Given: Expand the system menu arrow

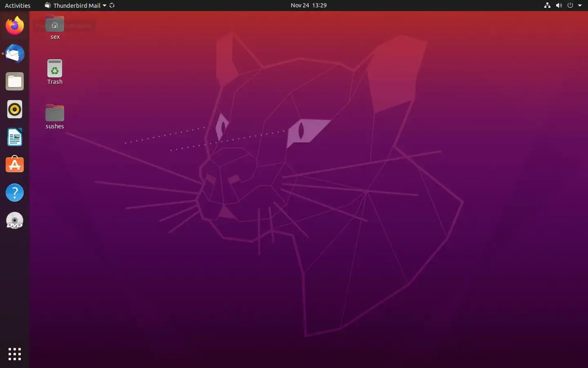Looking at the screenshot, I should pos(580,5).
